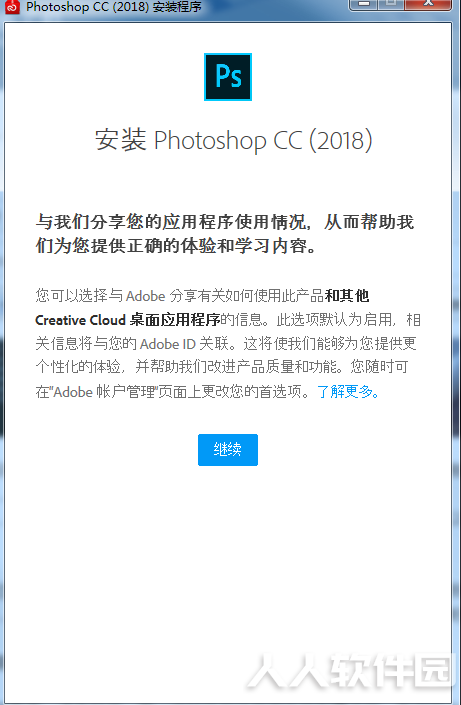
Task: Click the maximize button in the title bar
Action: [391, 4]
